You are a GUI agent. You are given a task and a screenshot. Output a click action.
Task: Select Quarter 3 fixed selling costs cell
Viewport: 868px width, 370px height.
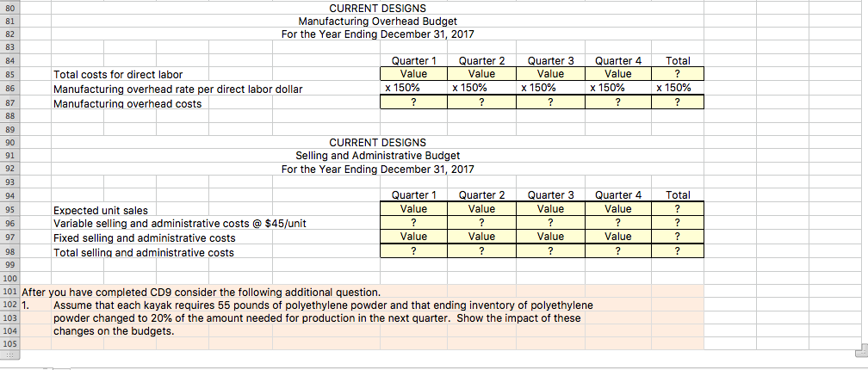550,237
